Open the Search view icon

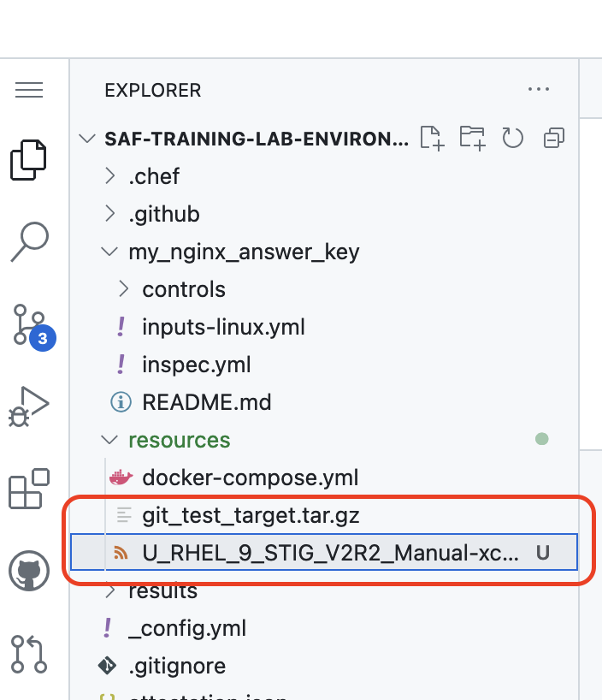(29, 242)
